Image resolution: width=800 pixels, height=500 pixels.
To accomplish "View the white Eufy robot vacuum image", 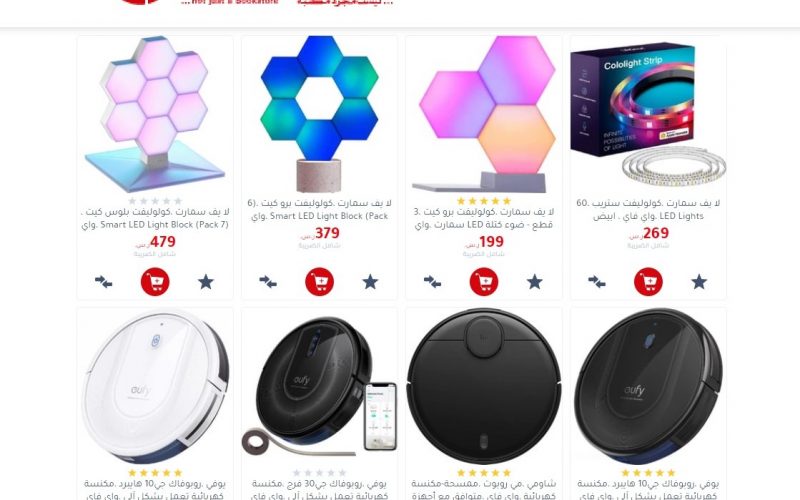I will pos(155,386).
